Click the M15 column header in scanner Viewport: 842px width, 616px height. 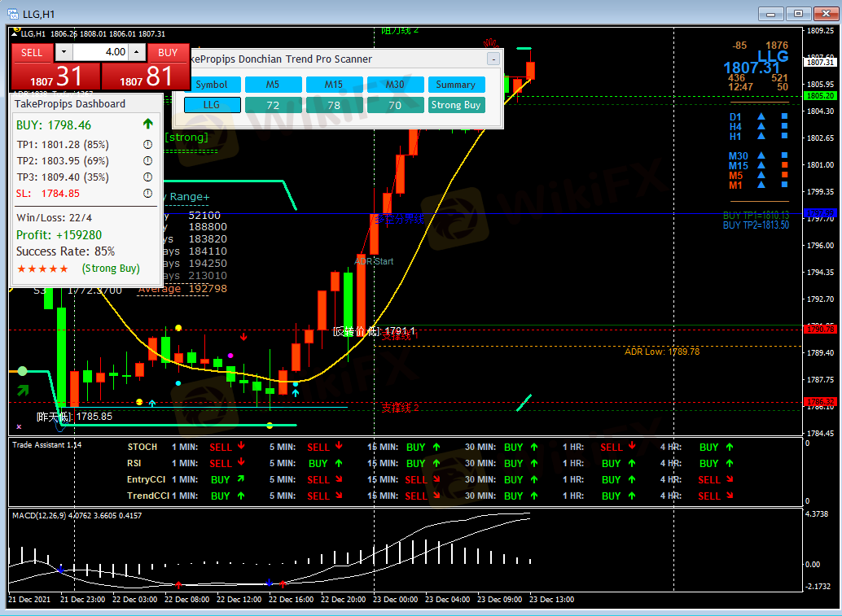334,85
